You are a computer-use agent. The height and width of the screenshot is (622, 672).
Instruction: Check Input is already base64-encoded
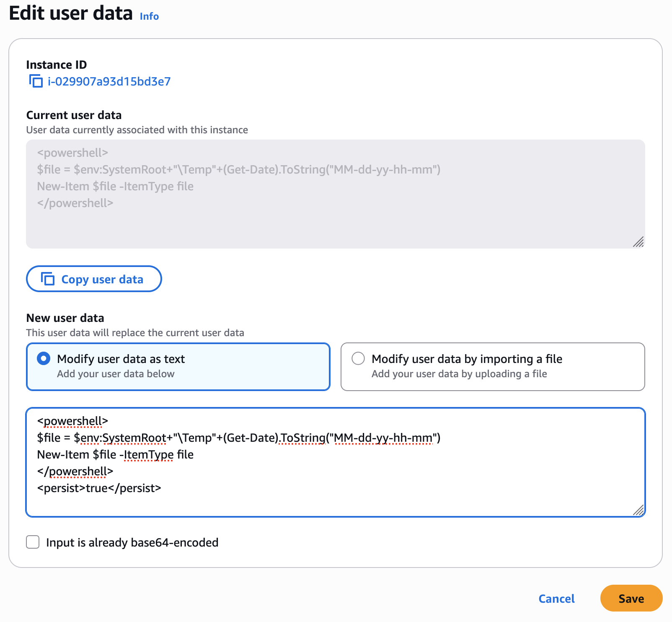pos(32,542)
